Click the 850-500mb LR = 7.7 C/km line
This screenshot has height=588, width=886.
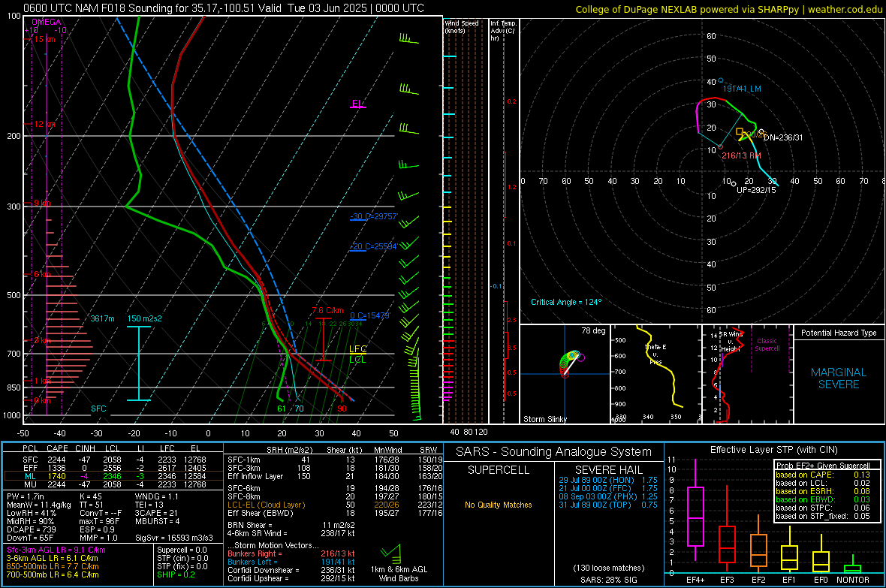53,566
